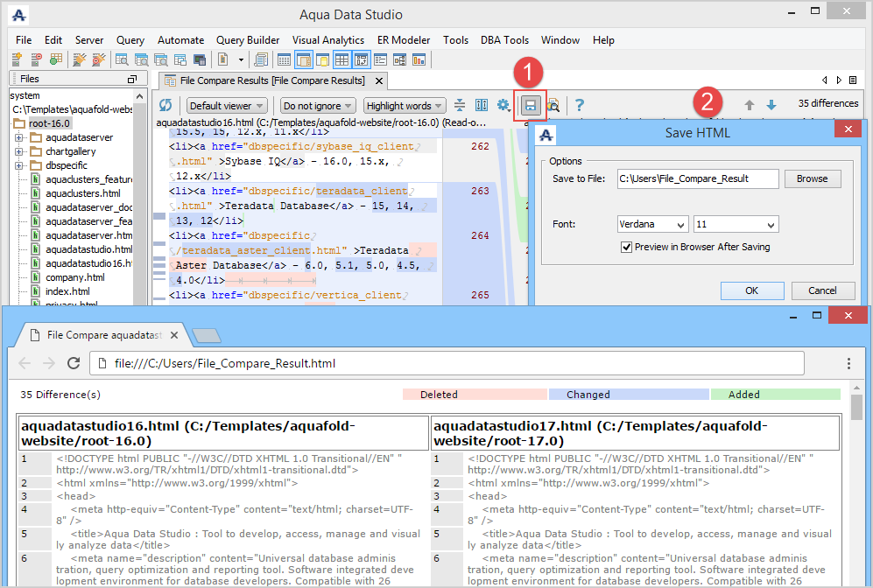Click the blue help question mark icon
873x588 pixels.
click(x=579, y=106)
